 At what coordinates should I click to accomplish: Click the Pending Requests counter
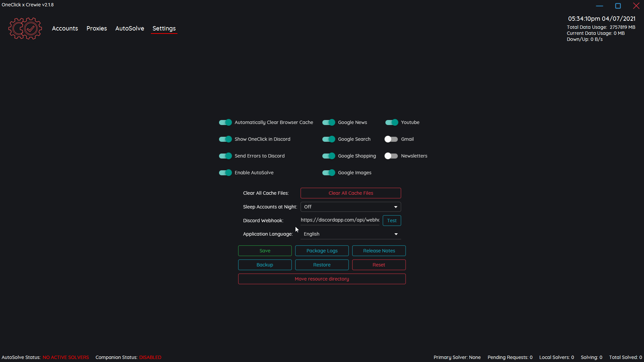510,357
